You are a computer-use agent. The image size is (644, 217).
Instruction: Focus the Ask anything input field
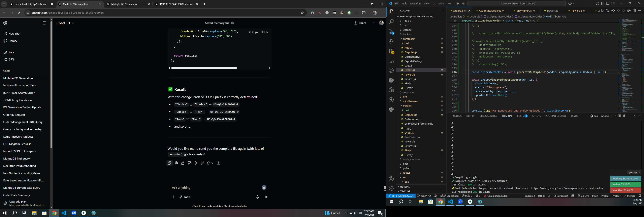click(215, 188)
